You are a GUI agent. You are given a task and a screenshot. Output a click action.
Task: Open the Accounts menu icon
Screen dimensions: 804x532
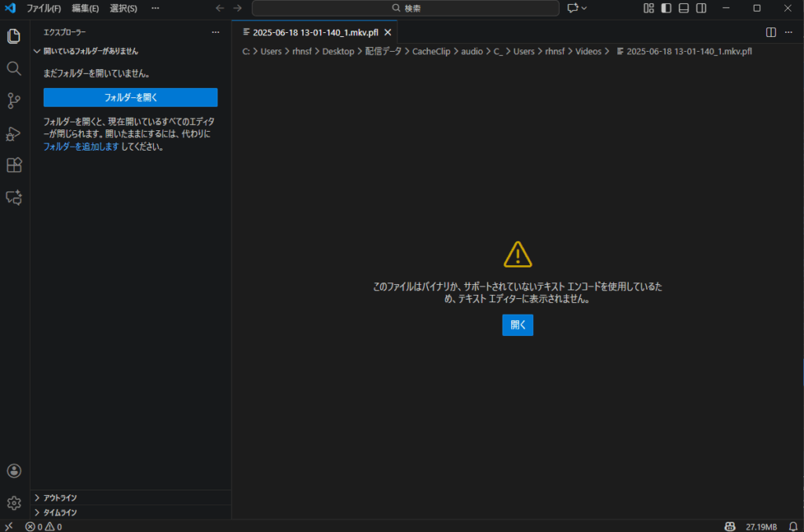[x=13, y=471]
